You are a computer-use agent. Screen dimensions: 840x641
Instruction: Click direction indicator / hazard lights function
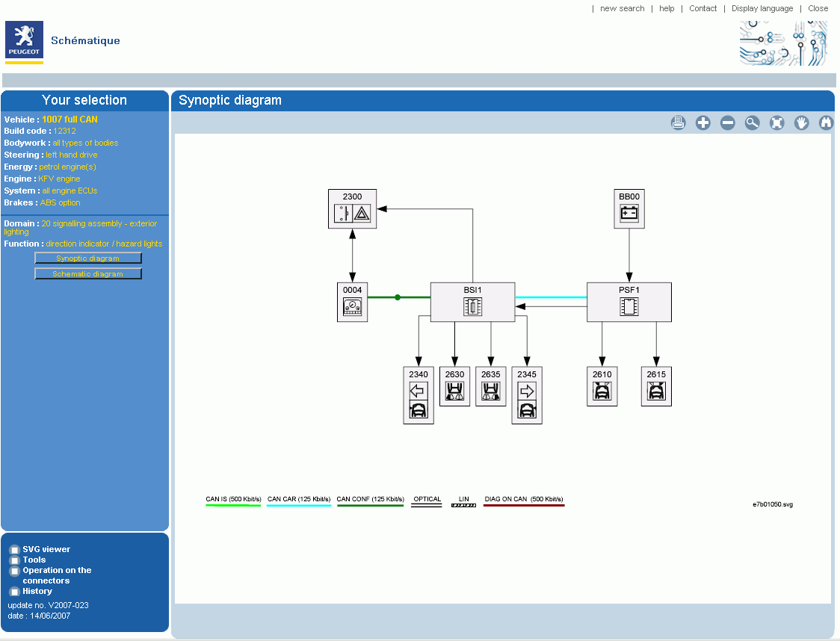(104, 244)
